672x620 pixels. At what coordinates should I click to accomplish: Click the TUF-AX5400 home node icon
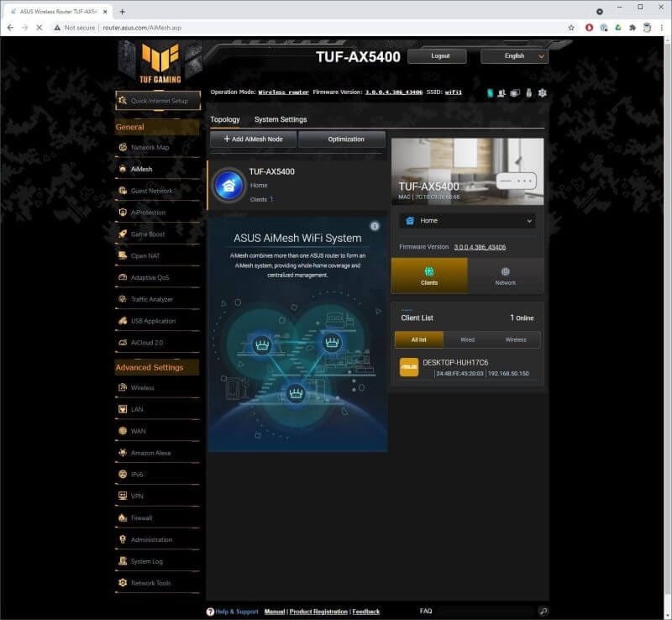pyautogui.click(x=228, y=185)
